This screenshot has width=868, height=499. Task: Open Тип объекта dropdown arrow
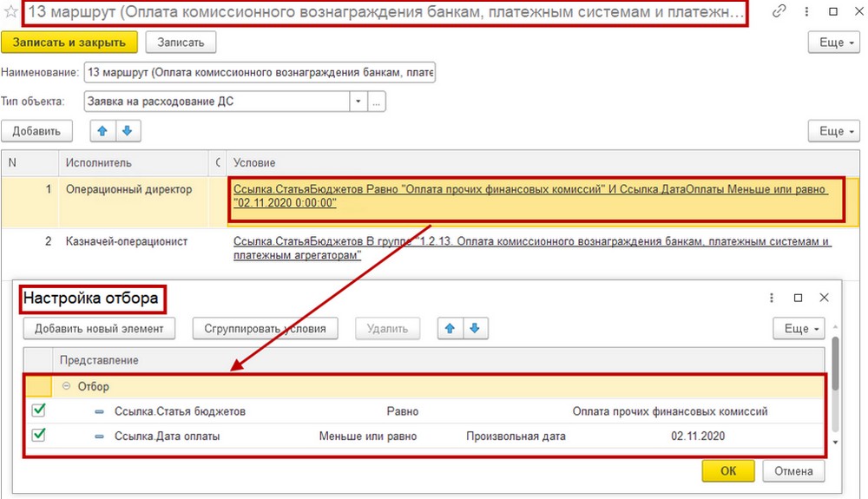(358, 102)
